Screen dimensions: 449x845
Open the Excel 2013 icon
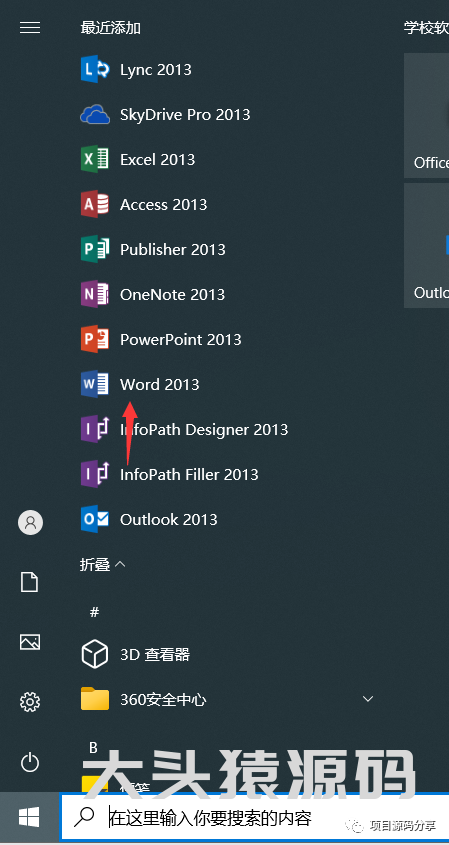(95, 159)
